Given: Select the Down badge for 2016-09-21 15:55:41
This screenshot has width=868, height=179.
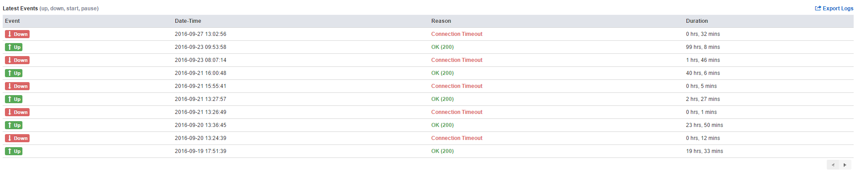Looking at the screenshot, I should coord(17,86).
